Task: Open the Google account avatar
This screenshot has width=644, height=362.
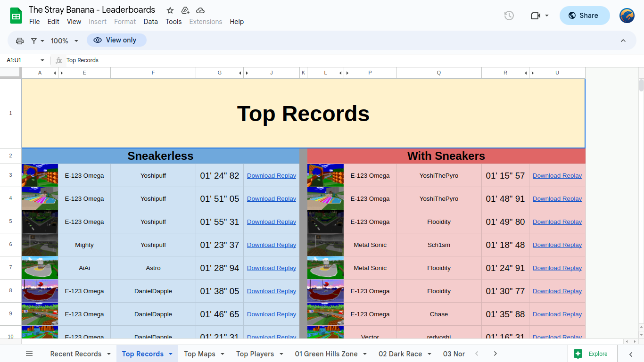Action: pos(627,16)
